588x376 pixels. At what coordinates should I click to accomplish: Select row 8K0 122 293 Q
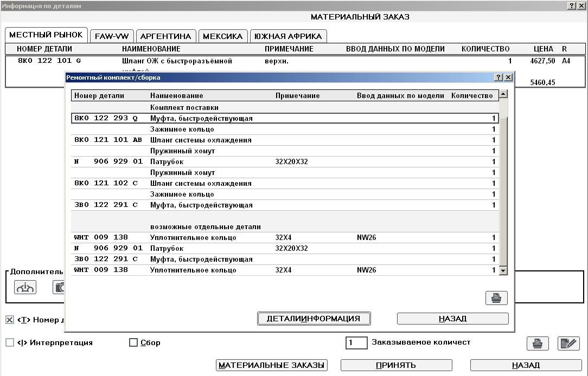point(285,118)
